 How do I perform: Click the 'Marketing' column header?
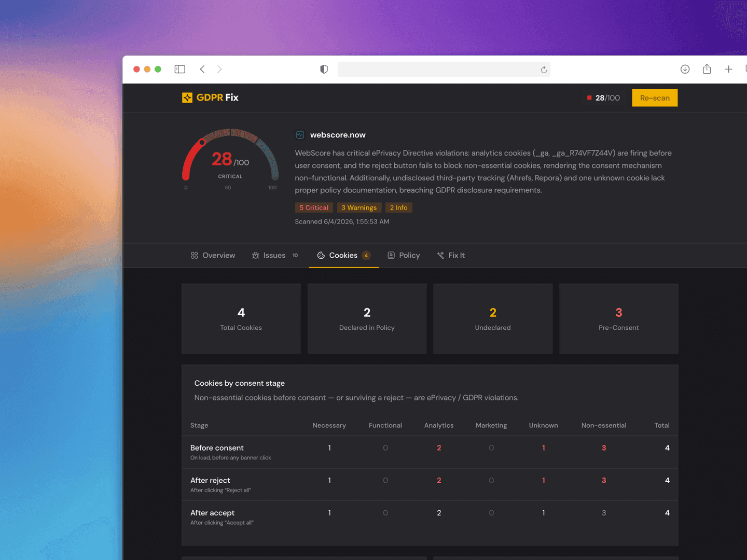(x=491, y=425)
